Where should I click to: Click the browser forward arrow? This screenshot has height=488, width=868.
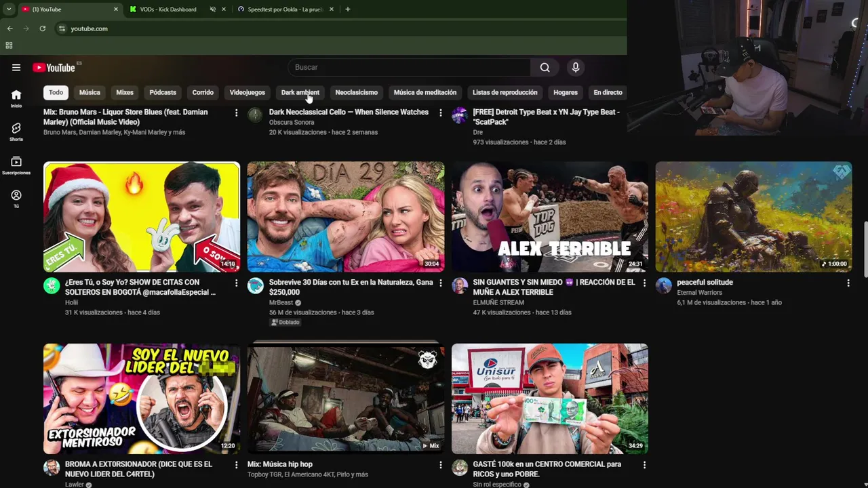26,28
